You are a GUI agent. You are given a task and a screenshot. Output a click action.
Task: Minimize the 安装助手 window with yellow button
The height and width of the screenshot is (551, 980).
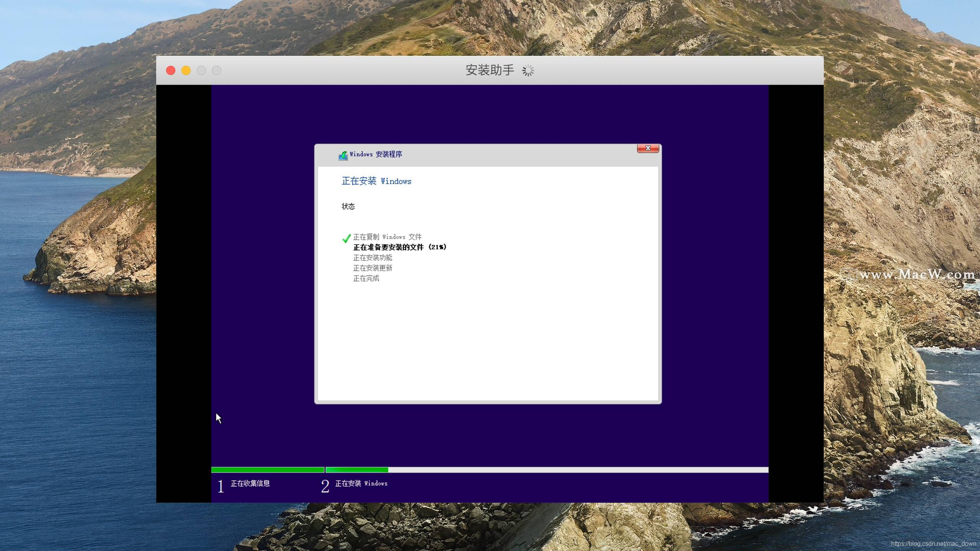(186, 70)
